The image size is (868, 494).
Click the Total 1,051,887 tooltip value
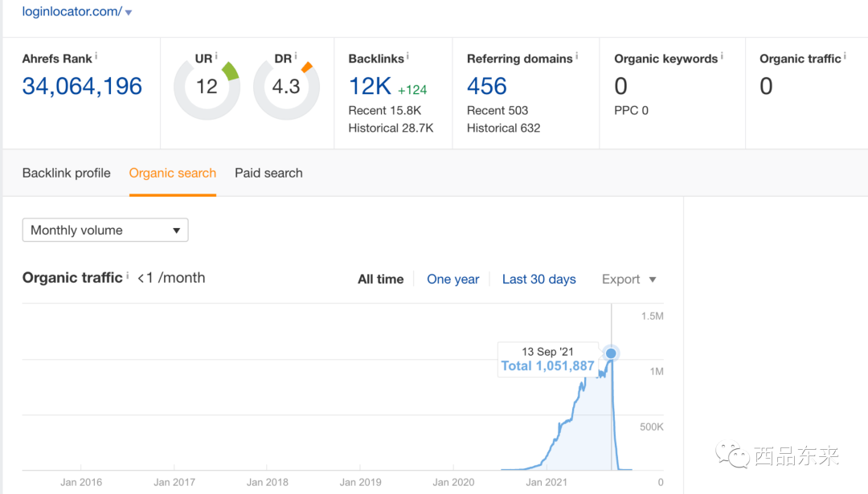[x=547, y=365]
